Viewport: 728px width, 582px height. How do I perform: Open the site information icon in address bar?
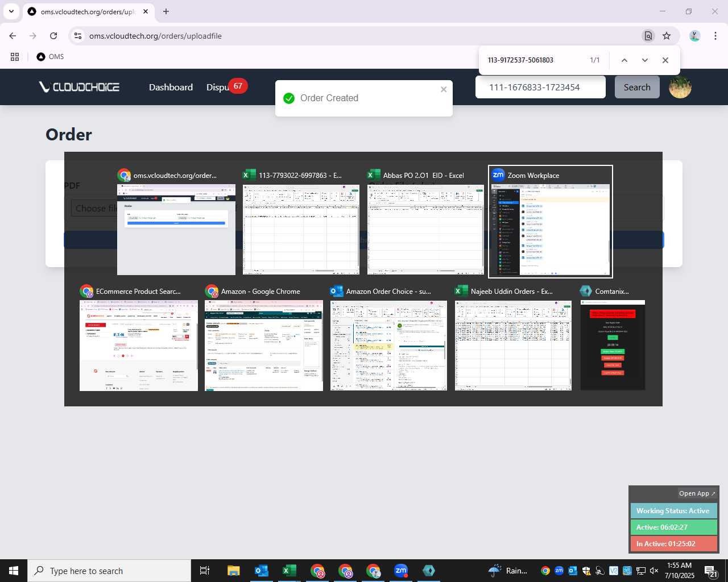pyautogui.click(x=78, y=36)
